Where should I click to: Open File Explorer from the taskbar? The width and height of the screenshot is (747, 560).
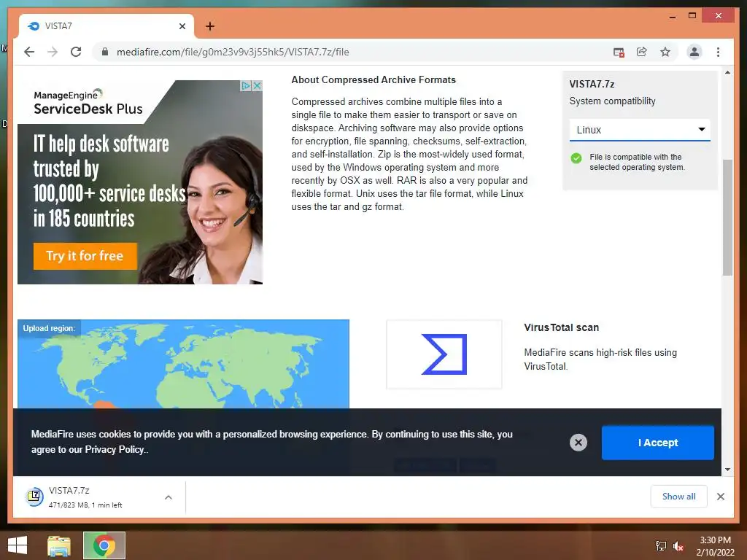pyautogui.click(x=59, y=545)
